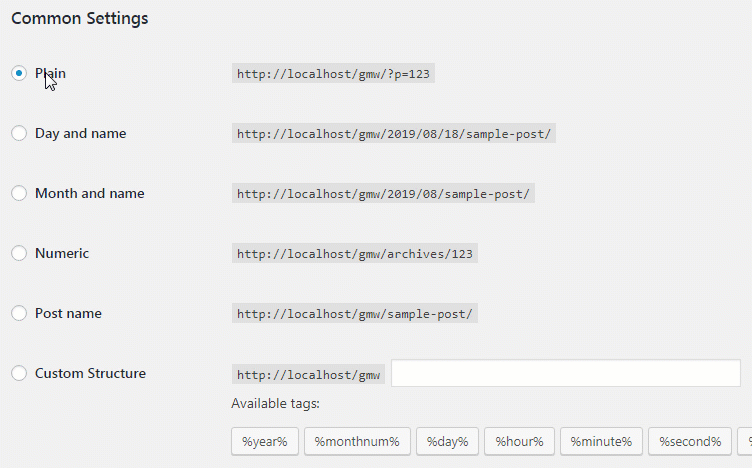Click the 2019/08/sample-post month example URL
This screenshot has width=752, height=468.
tap(383, 193)
